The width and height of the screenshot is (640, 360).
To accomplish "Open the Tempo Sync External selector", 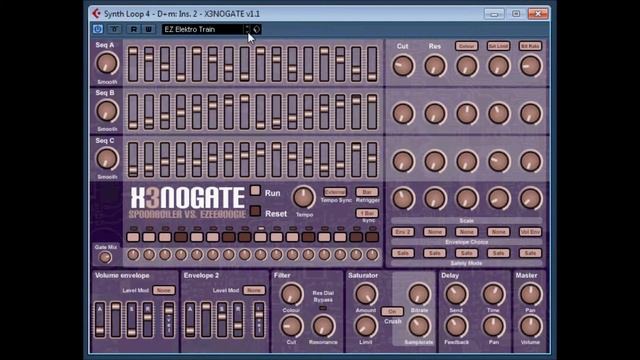I will (335, 192).
